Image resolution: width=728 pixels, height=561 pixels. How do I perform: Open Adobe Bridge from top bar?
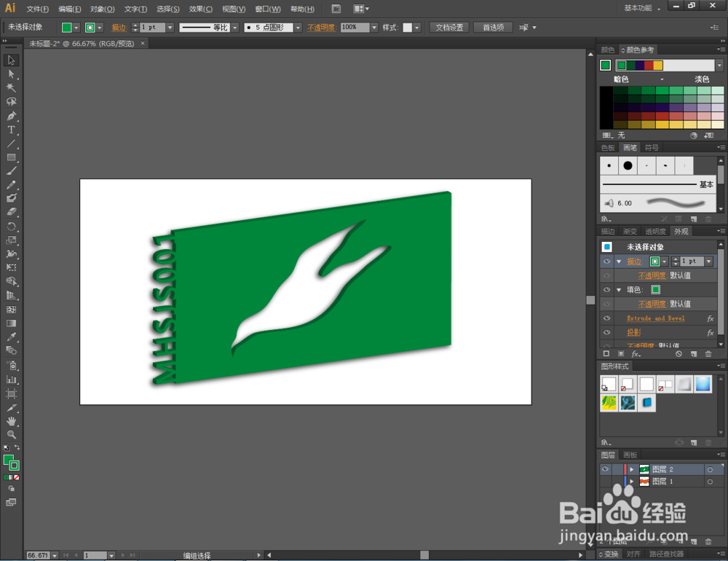coord(336,9)
